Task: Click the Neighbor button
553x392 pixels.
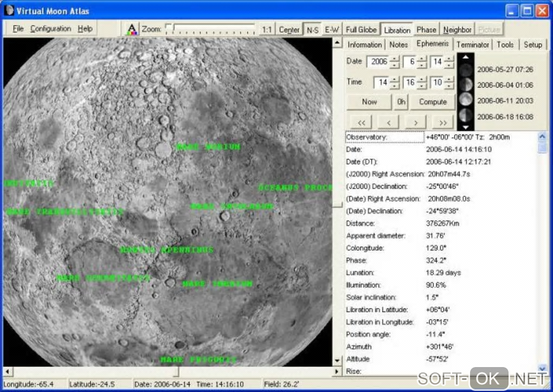Action: click(x=457, y=30)
